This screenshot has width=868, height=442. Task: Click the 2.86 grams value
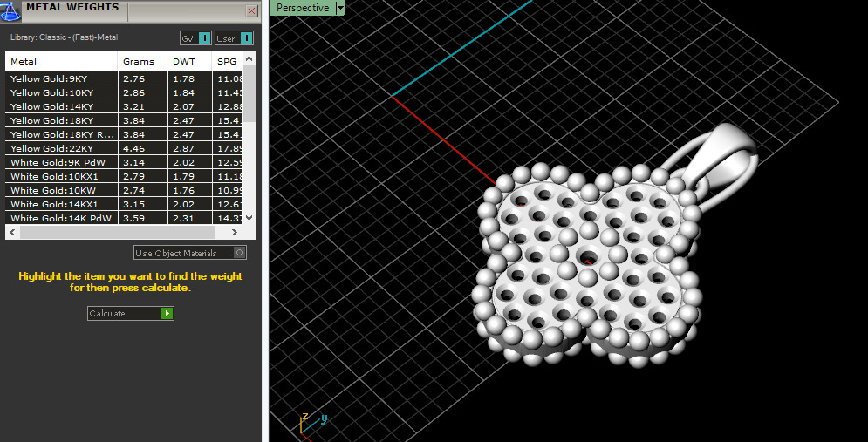coord(134,92)
